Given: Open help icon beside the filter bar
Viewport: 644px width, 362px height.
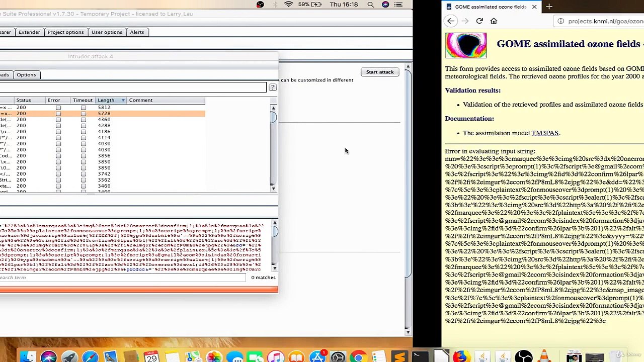Looking at the screenshot, I should coord(273,87).
